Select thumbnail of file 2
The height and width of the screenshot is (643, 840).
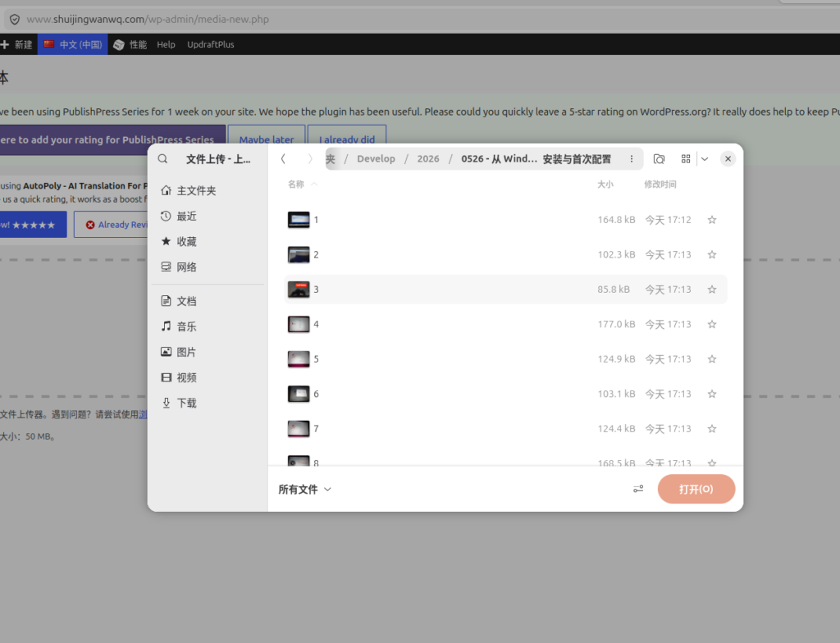(299, 254)
